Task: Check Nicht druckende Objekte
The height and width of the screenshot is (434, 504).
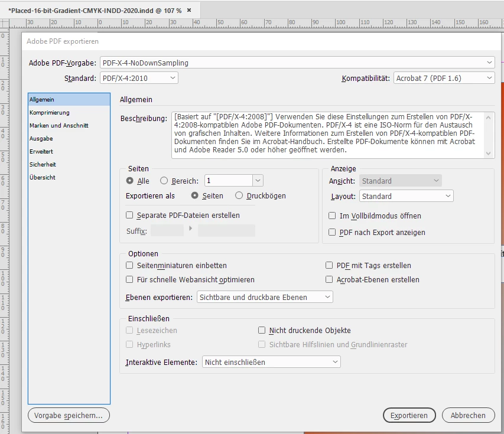Action: pyautogui.click(x=262, y=330)
